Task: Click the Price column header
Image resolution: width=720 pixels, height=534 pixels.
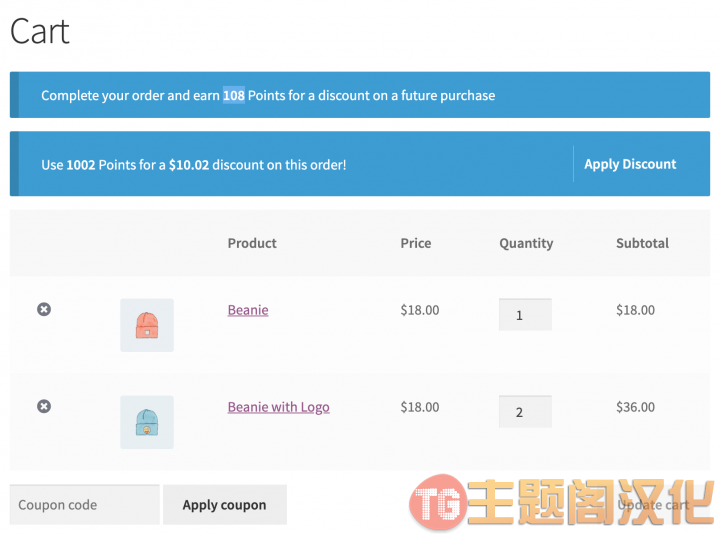Action: (416, 243)
